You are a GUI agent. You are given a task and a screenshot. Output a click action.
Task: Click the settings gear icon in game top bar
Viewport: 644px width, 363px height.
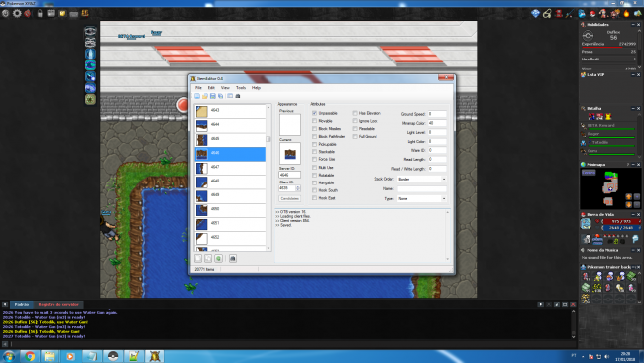[x=17, y=13]
